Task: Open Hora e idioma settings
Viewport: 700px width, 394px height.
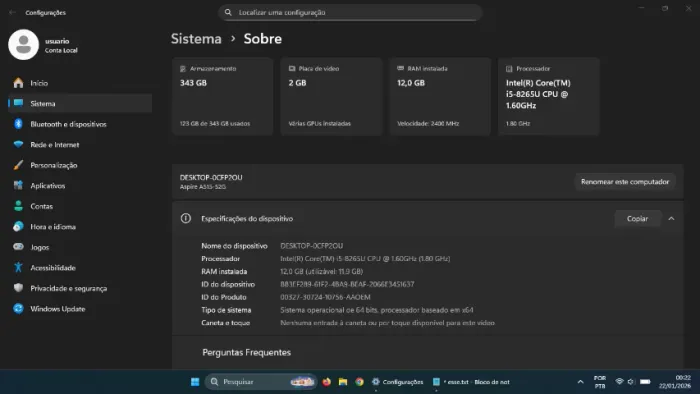Action: click(x=80, y=227)
